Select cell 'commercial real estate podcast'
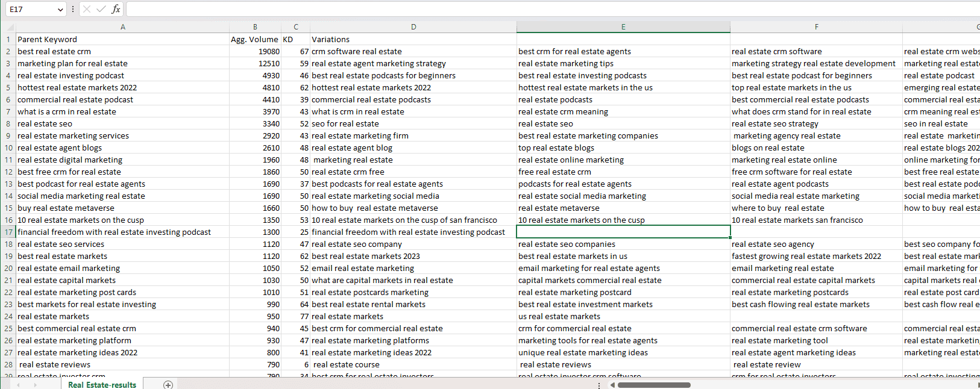 [x=123, y=99]
